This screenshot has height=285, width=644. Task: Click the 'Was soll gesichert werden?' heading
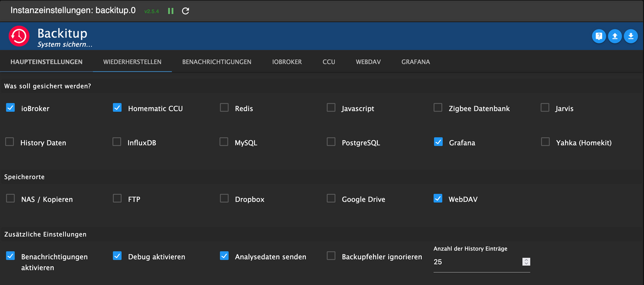pos(47,86)
